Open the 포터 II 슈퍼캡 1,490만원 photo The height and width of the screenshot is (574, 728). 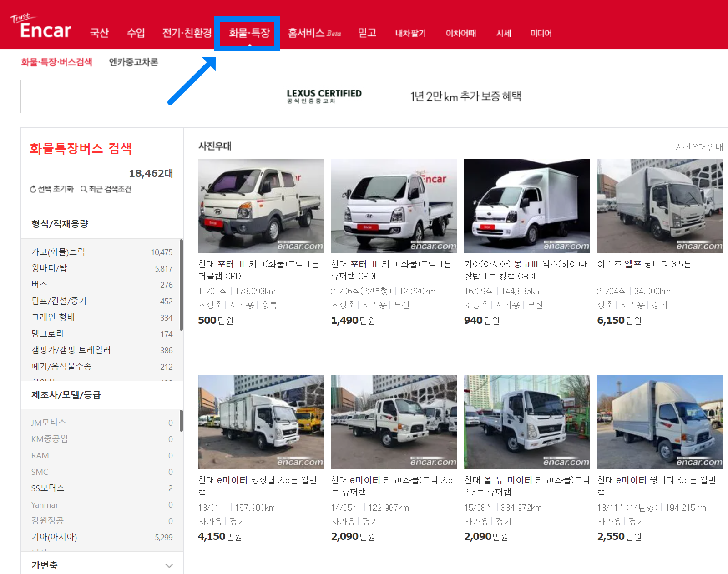pos(394,206)
